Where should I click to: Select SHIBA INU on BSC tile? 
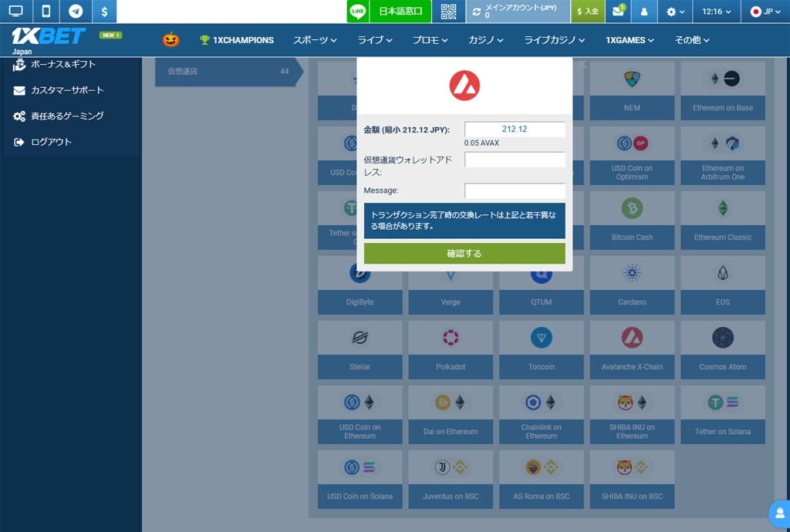click(632, 480)
